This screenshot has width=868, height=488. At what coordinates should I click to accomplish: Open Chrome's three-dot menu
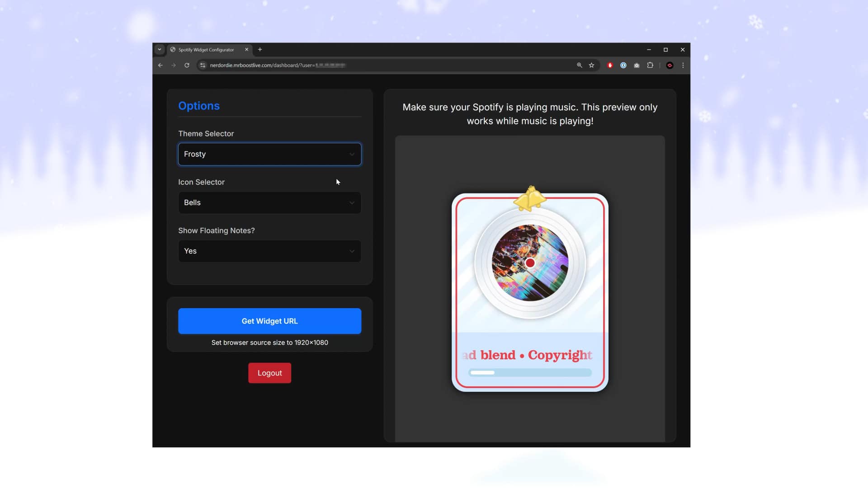point(683,65)
